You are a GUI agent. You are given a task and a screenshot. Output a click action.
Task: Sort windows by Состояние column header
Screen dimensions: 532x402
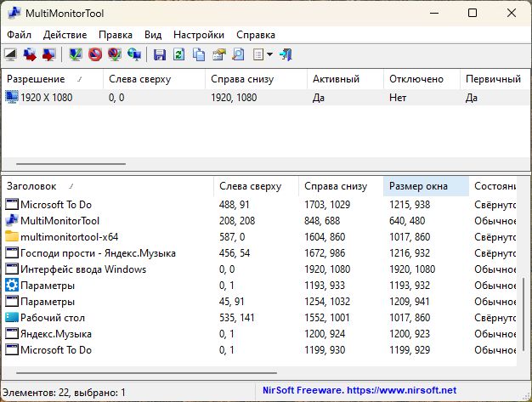click(x=493, y=186)
